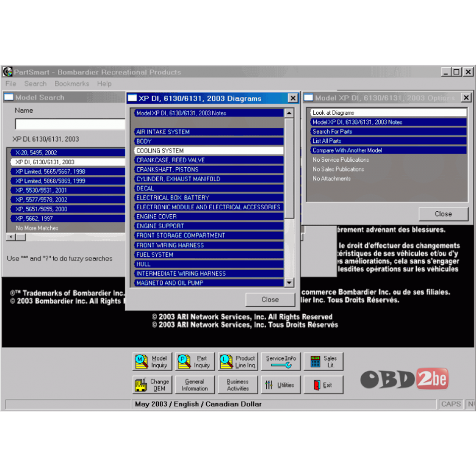The width and height of the screenshot is (476, 476).
Task: Open ELECTRICAL BOX BATTERY diagram
Action: pyautogui.click(x=209, y=198)
